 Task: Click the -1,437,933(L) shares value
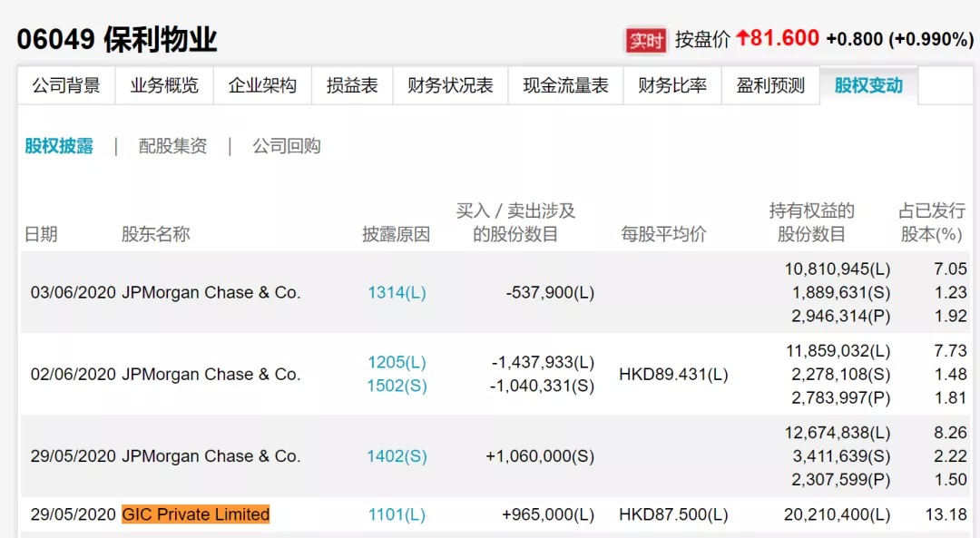pyautogui.click(x=544, y=362)
